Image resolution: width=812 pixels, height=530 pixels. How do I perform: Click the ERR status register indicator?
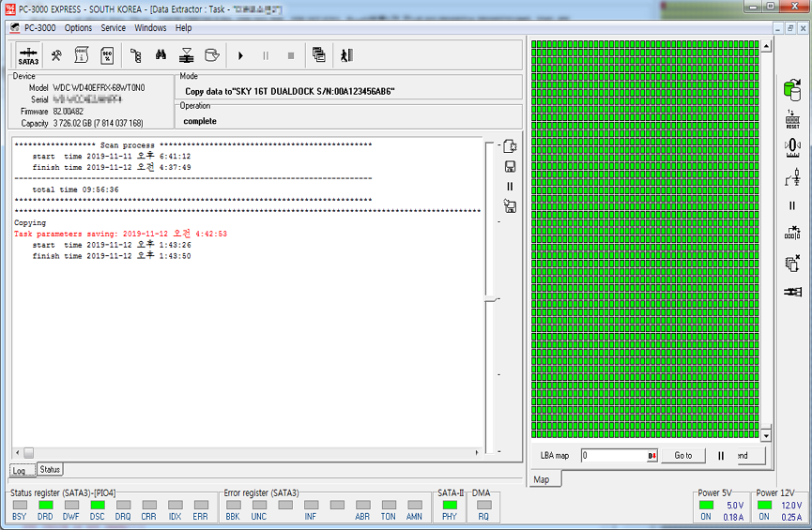point(201,505)
